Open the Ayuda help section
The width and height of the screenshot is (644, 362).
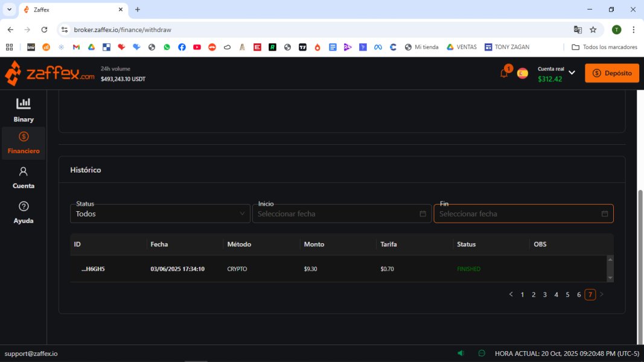pyautogui.click(x=24, y=212)
